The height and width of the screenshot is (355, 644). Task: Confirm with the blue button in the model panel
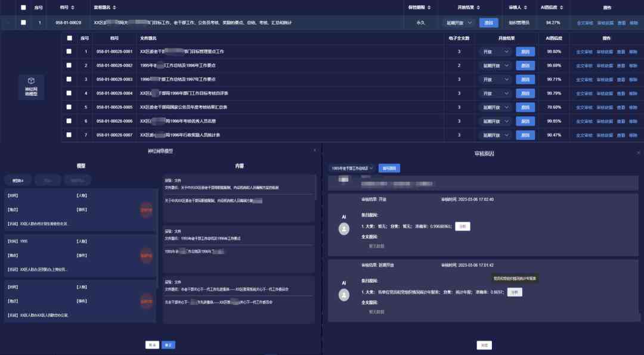coord(168,345)
